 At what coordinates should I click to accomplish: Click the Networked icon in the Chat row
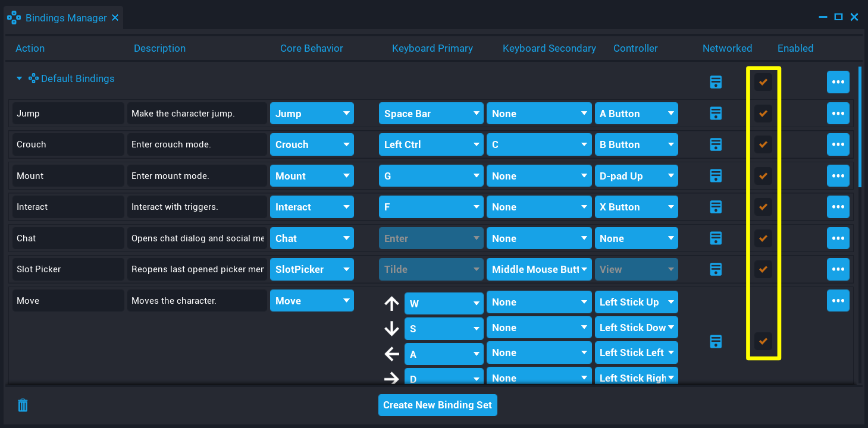(715, 238)
